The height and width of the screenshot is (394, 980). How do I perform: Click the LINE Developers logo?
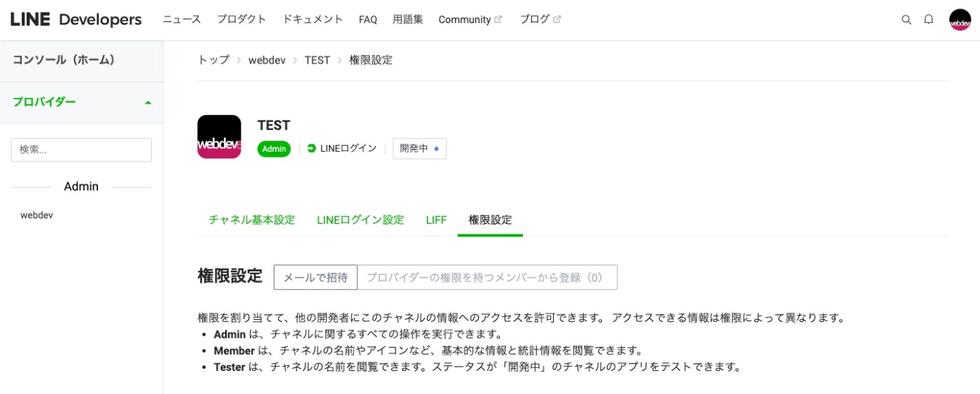point(76,20)
